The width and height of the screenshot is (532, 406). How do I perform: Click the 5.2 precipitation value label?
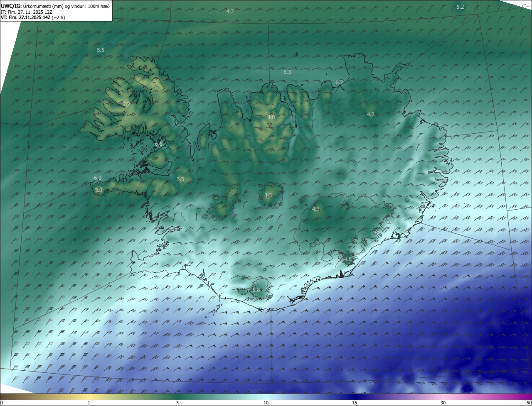pyautogui.click(x=460, y=7)
